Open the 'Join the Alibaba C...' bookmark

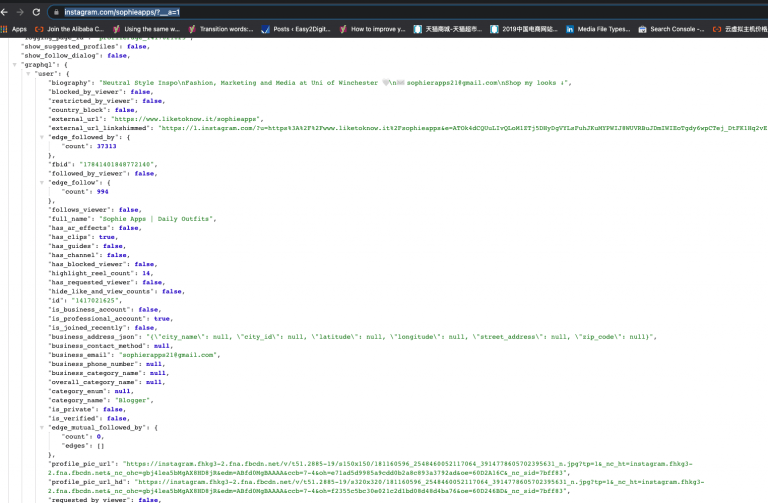(70, 29)
